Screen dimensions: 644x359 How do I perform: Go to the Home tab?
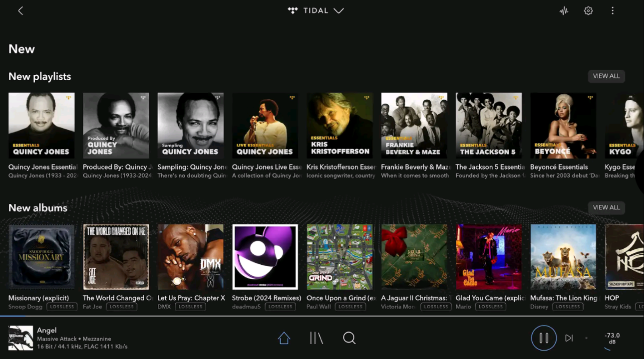click(x=284, y=338)
